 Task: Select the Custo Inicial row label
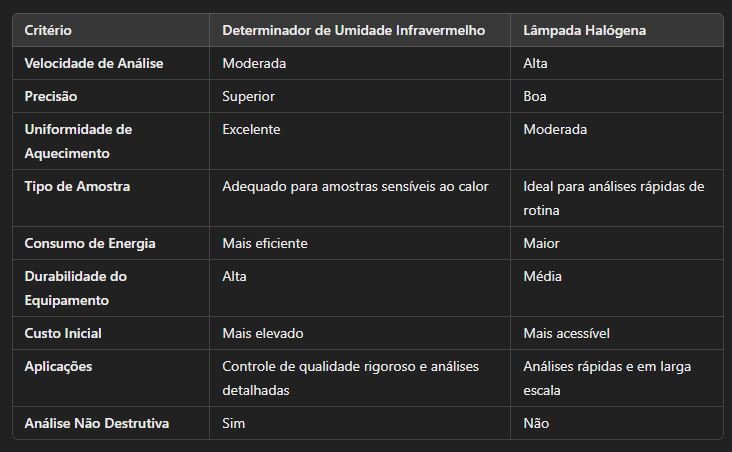point(63,333)
